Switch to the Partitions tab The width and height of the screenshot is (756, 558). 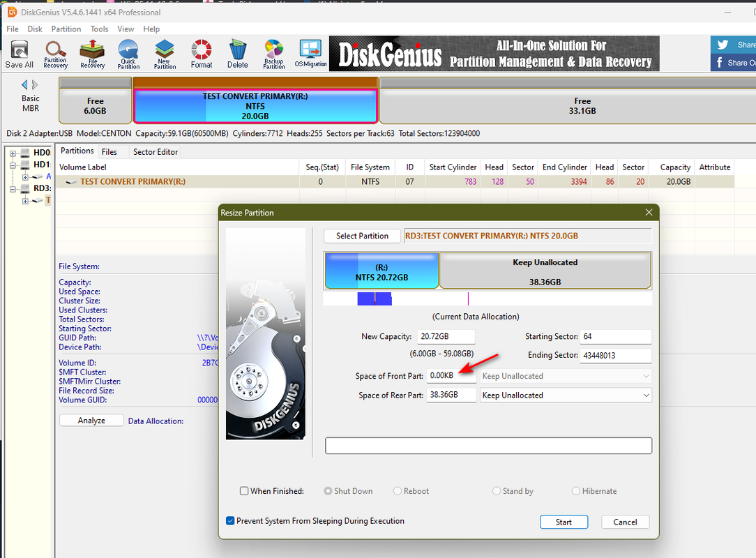(77, 151)
